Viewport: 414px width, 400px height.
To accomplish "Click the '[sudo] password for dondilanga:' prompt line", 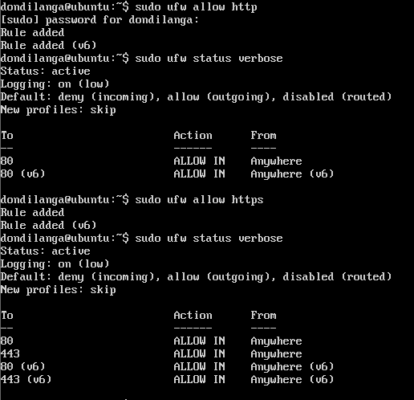I will tap(100, 20).
